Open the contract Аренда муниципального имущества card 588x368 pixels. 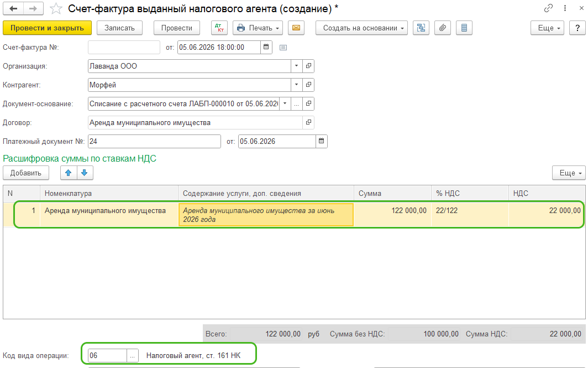tap(308, 122)
